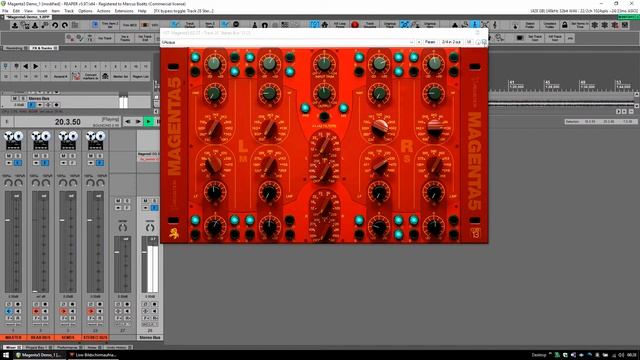Open the Options menu
Screen dimensions: 640x360
click(85, 11)
